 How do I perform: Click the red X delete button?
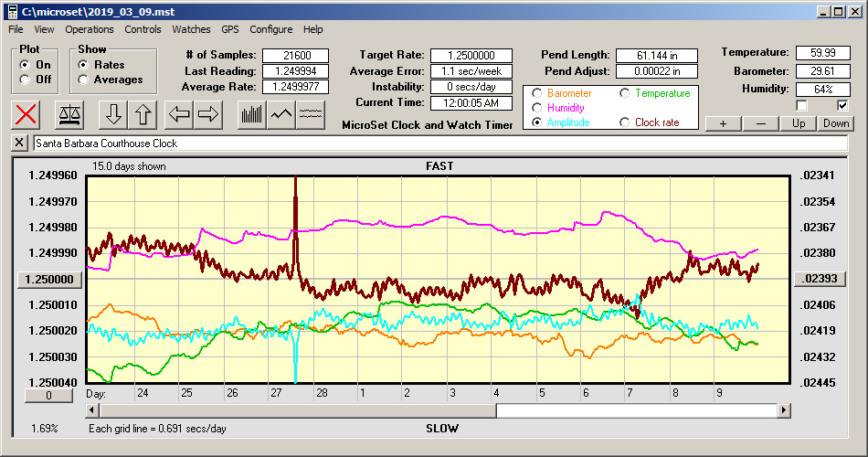[x=26, y=114]
